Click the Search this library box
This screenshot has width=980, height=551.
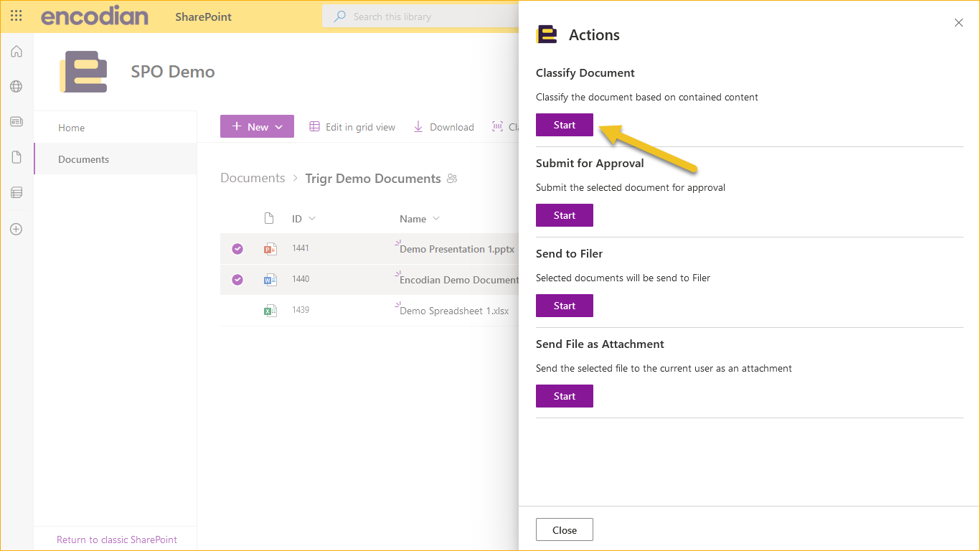tap(420, 17)
